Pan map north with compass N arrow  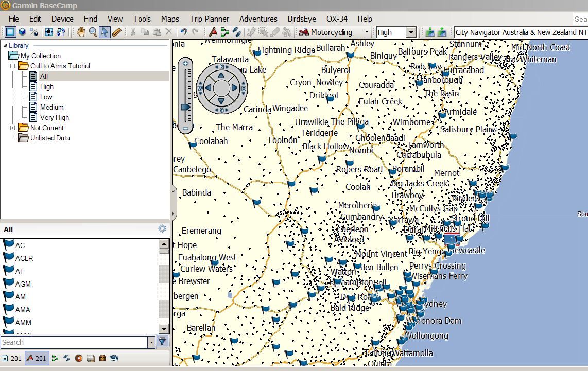[x=221, y=75]
